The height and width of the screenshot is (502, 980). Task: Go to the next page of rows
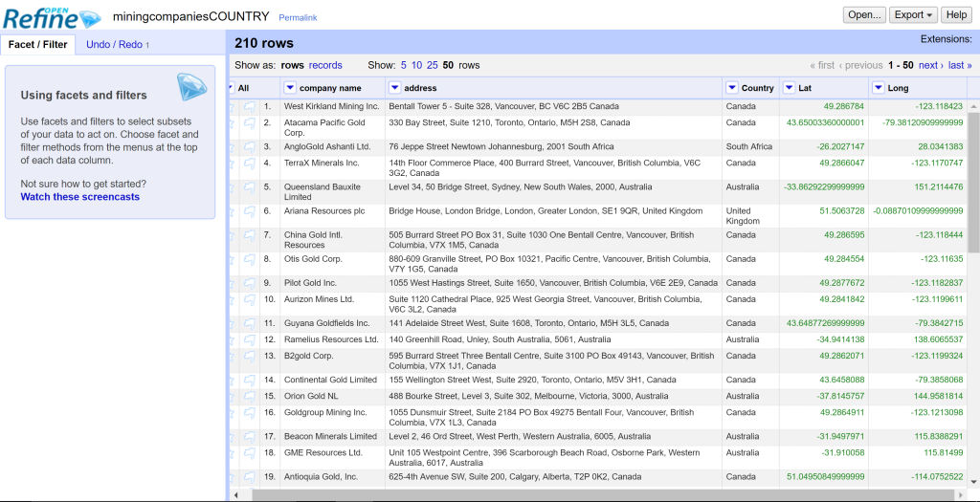pos(930,65)
